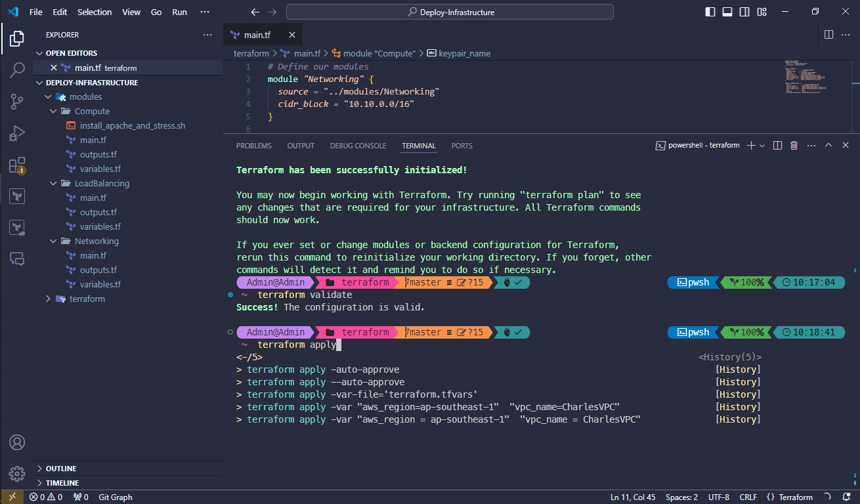860x504 pixels.
Task: Switch to the PORTS panel tab
Action: (462, 146)
